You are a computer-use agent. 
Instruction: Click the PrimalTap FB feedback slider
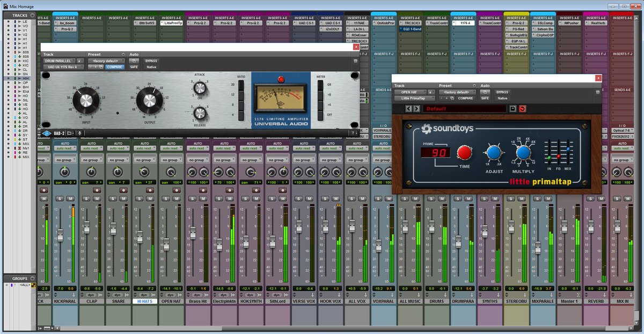click(558, 156)
